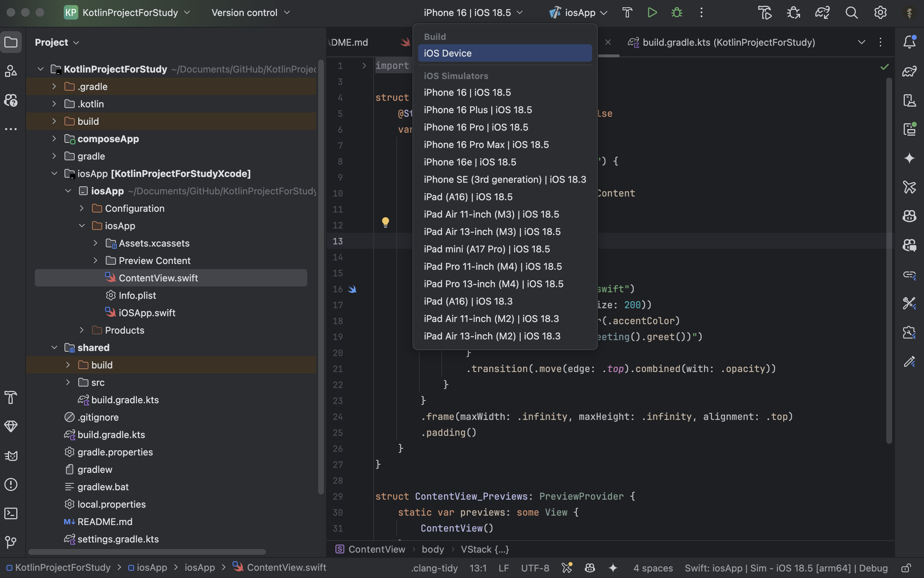Toggle the read-only lock in status bar
This screenshot has height=578, width=924.
906,568
